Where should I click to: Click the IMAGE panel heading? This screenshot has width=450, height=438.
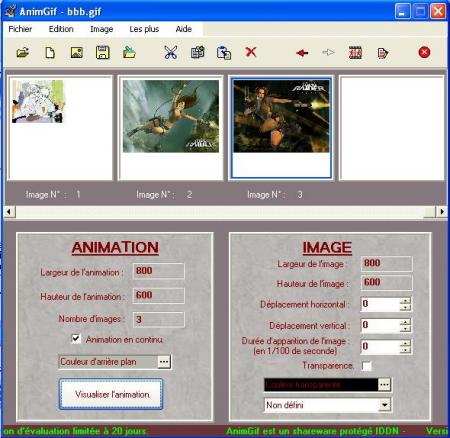[327, 248]
